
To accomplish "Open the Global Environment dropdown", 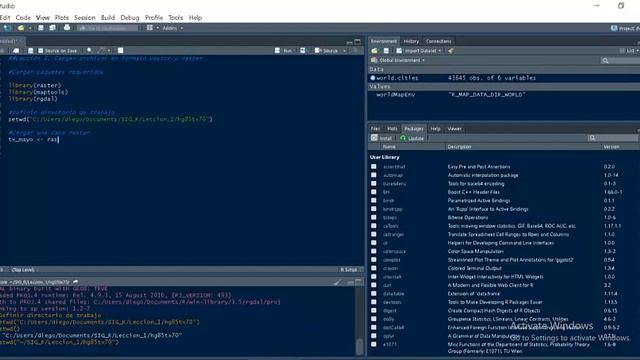I will [398, 60].
